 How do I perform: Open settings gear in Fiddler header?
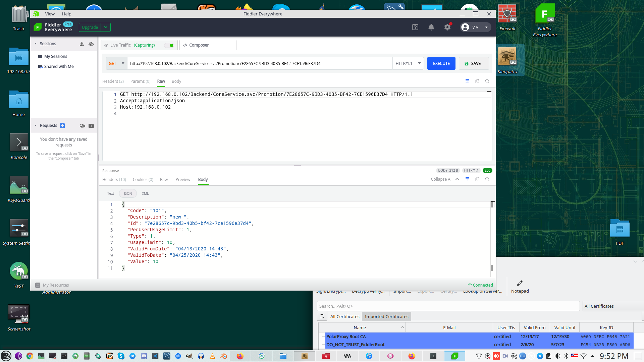coord(447,27)
